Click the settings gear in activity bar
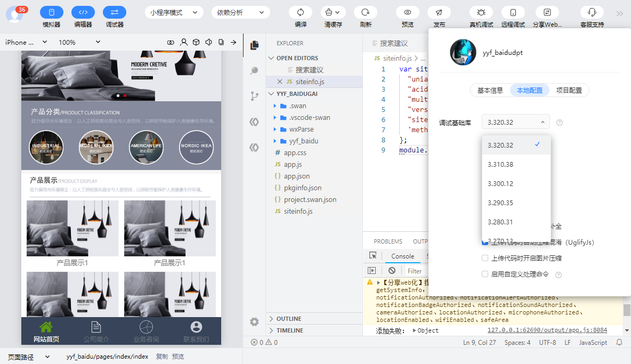 (254, 322)
